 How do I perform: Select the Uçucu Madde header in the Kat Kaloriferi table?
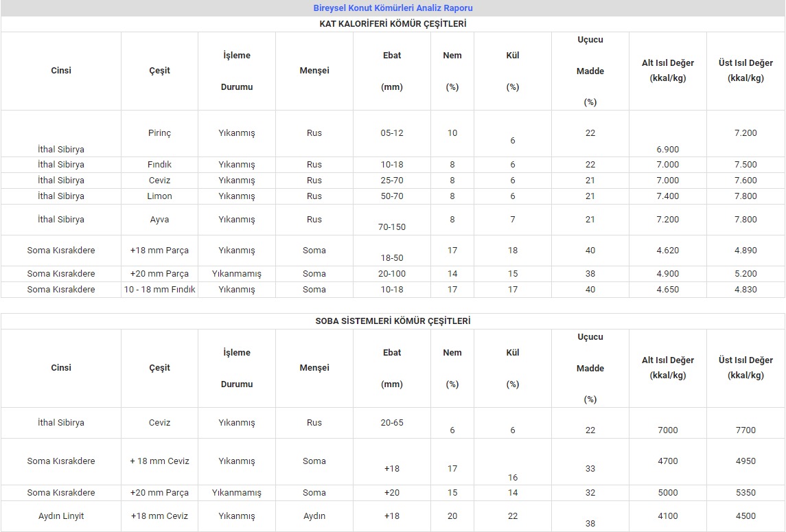pyautogui.click(x=590, y=71)
